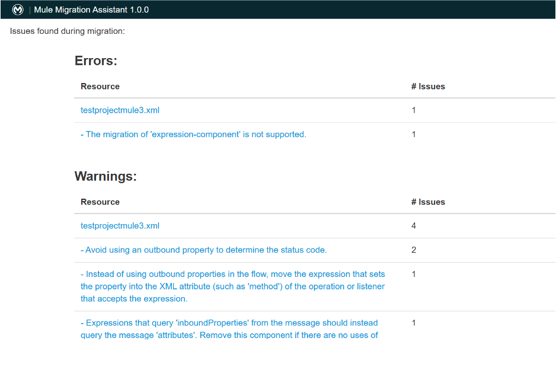Viewport: 556px width, 392px height.
Task: Select the Errors section heading
Action: (x=96, y=61)
